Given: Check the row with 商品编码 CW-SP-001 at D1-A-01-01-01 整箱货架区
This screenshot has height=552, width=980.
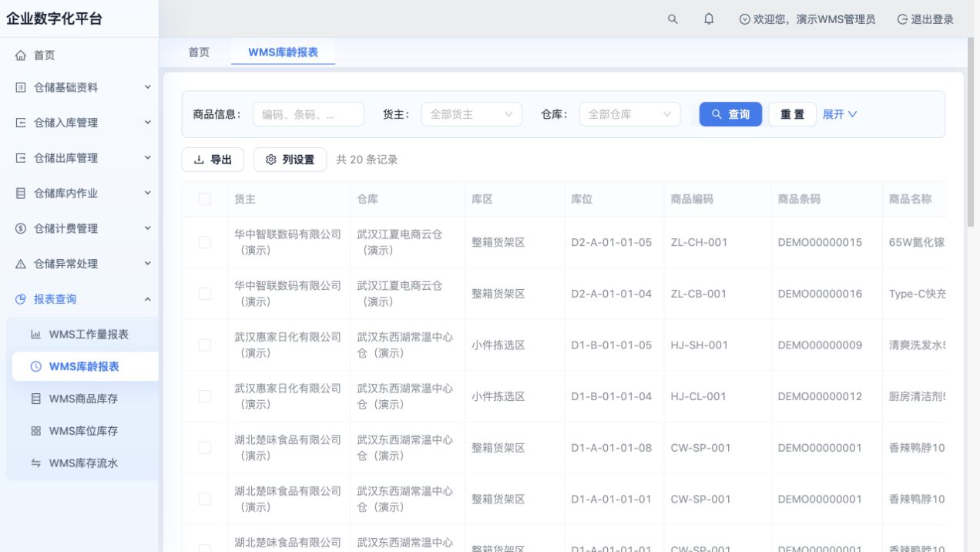Looking at the screenshot, I should pyautogui.click(x=204, y=499).
